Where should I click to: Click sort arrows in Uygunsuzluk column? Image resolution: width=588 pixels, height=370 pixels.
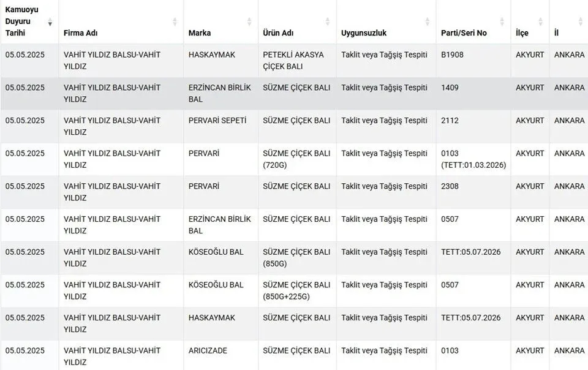(427, 21)
